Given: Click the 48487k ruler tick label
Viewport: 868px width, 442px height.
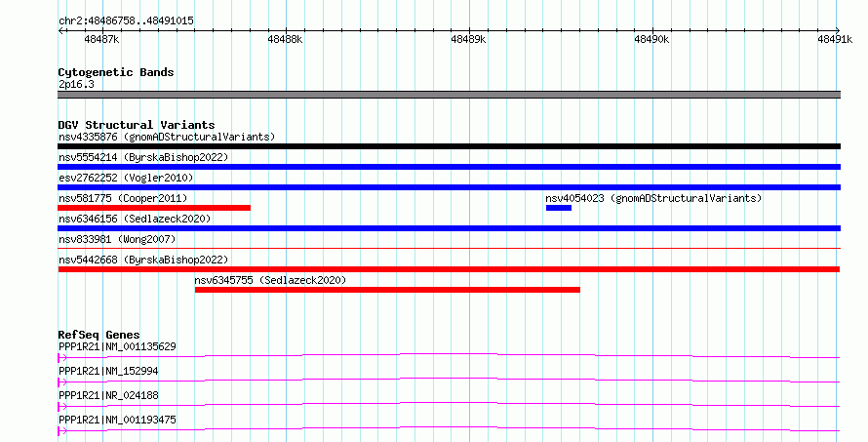Looking at the screenshot, I should click(101, 39).
